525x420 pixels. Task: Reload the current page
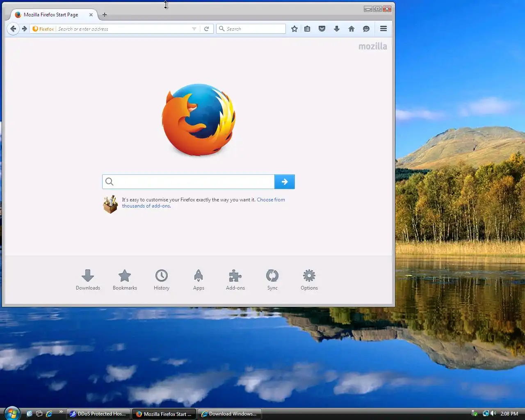tap(207, 29)
